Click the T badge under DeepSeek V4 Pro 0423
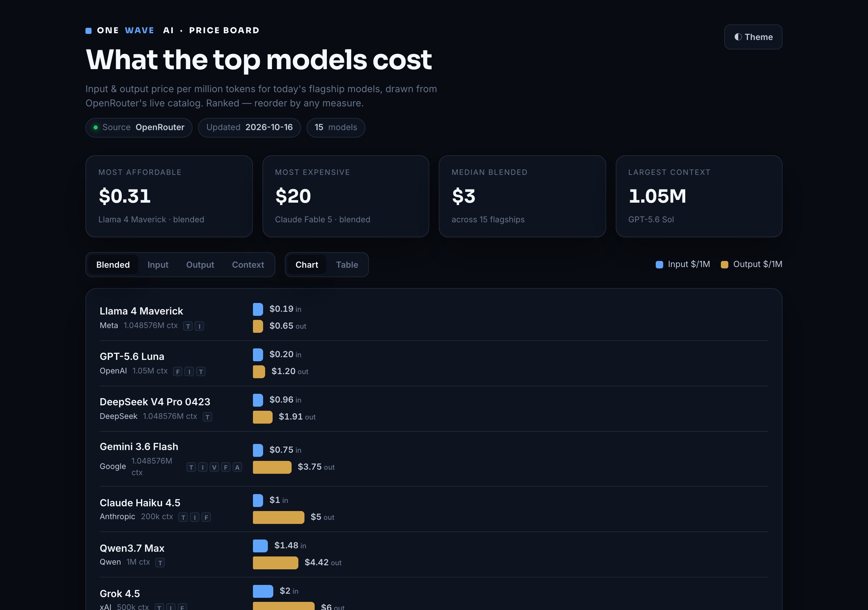This screenshot has width=868, height=610. click(207, 417)
